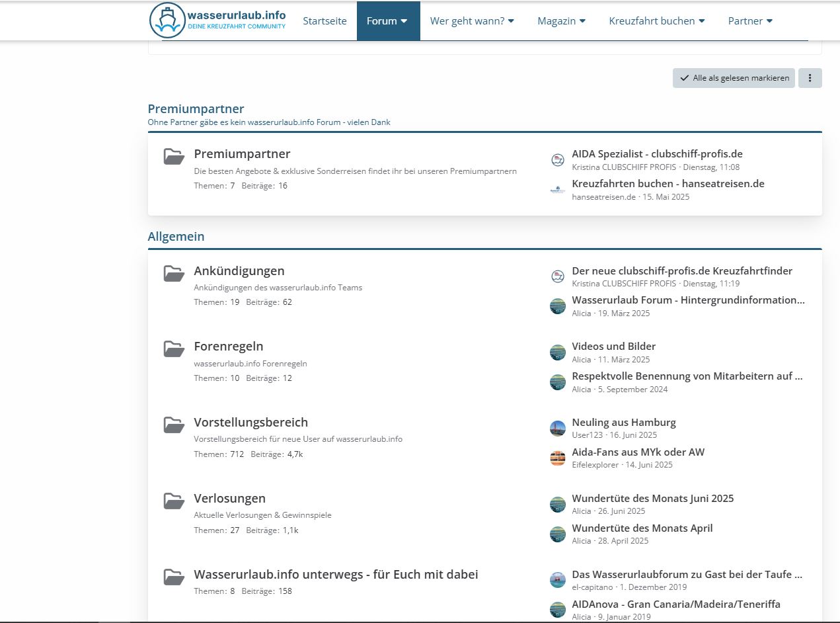The image size is (840, 623).
Task: Open thread AIDA Spezialist - clubschiff-profis.de
Action: 657,153
